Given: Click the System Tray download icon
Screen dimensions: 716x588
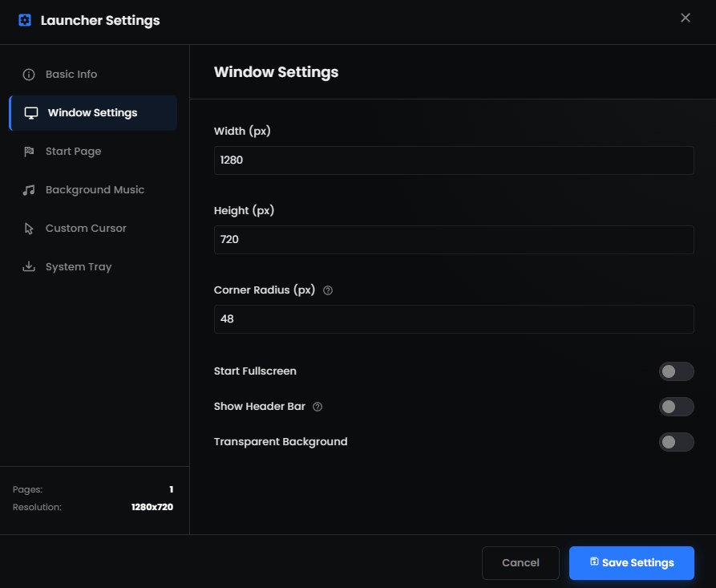Looking at the screenshot, I should [29, 267].
